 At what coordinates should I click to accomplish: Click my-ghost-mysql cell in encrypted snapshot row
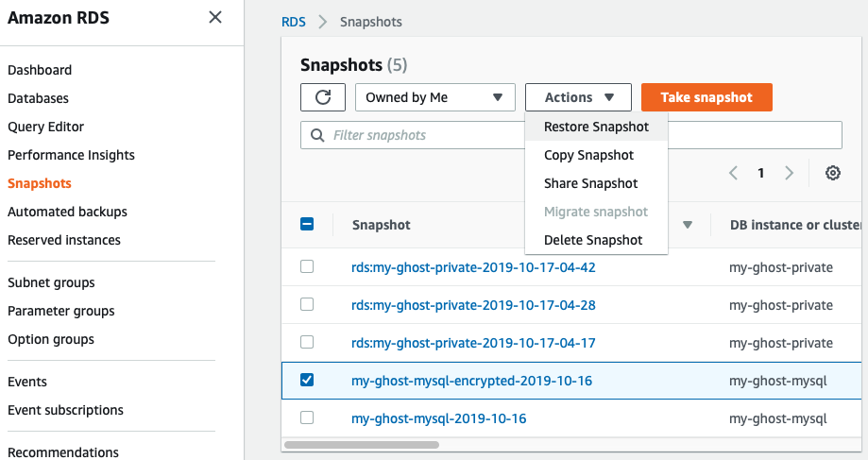coord(778,381)
